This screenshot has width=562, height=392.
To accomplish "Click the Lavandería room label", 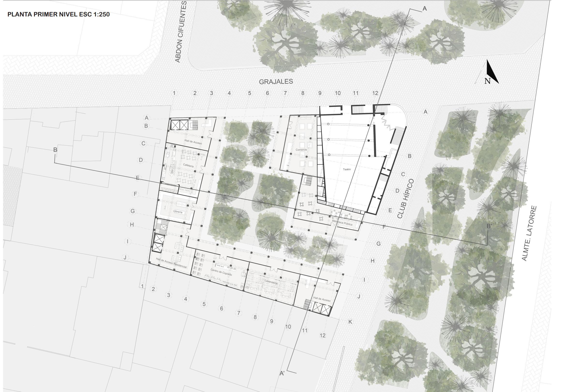I will (271, 282).
